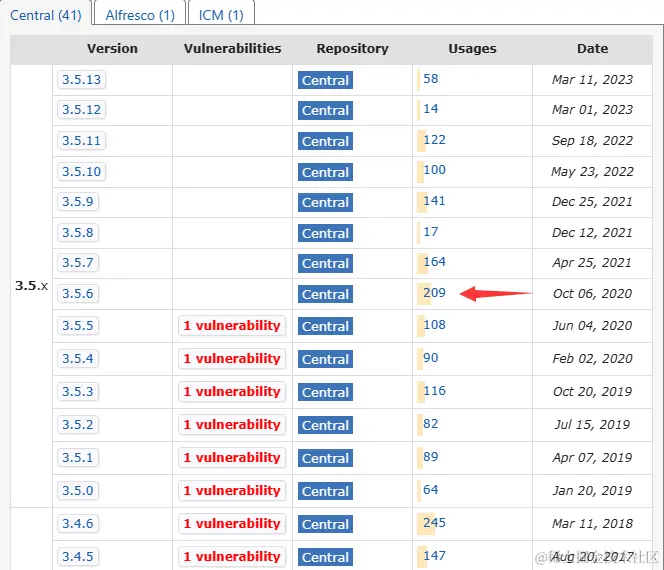Open the 100 usages link for 3.5.10
Image resolution: width=664 pixels, height=570 pixels.
[x=434, y=170]
